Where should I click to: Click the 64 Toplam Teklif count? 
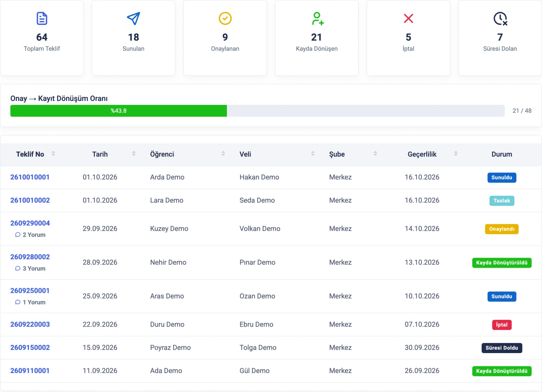(x=42, y=37)
